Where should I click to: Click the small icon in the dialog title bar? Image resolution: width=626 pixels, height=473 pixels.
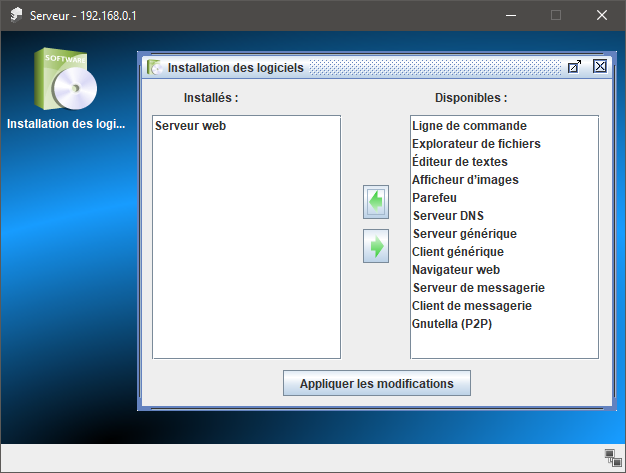[155, 68]
